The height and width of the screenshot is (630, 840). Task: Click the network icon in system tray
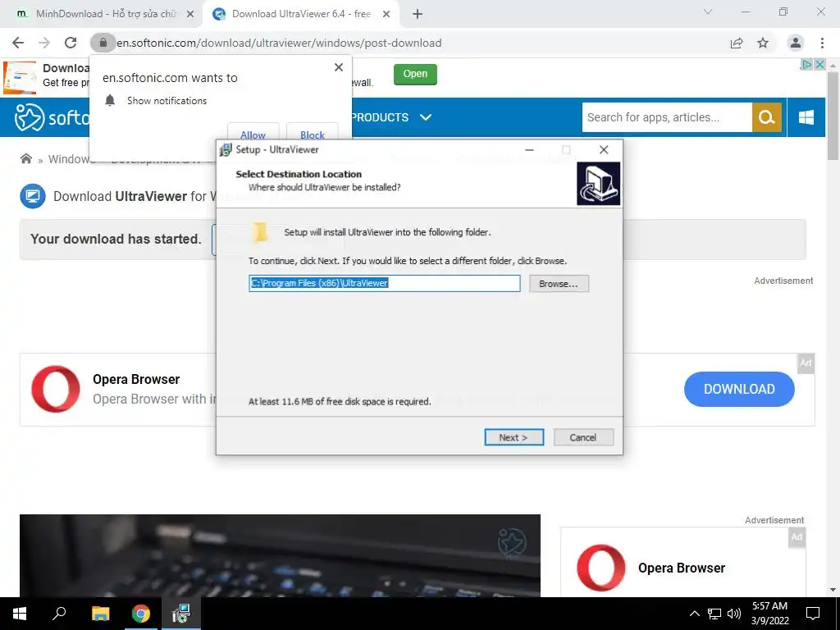[x=714, y=614]
